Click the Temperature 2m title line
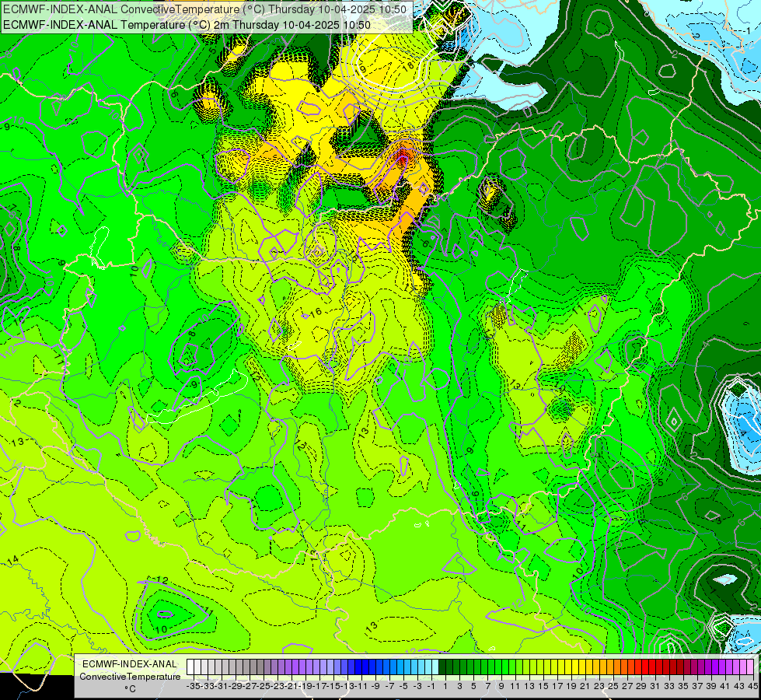The width and height of the screenshot is (761, 700). pos(187,25)
